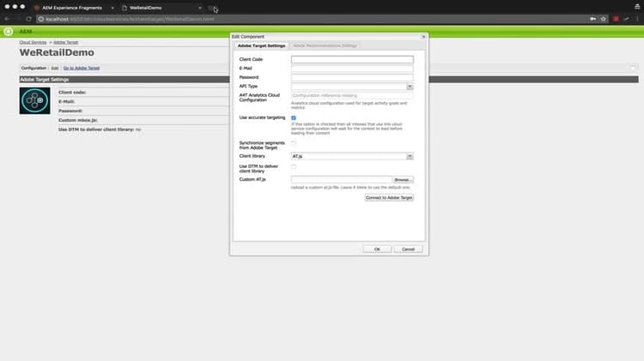Click the Client Code input field

point(352,59)
